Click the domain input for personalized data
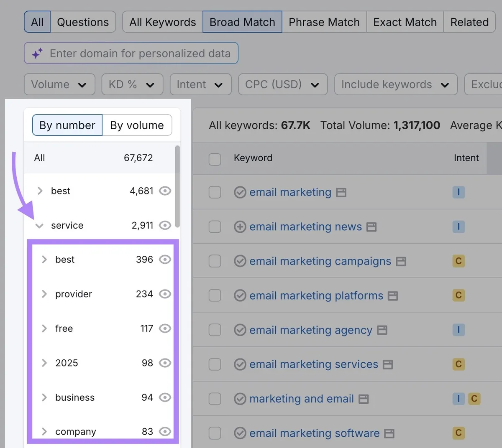Image resolution: width=502 pixels, height=448 pixels. [x=131, y=53]
